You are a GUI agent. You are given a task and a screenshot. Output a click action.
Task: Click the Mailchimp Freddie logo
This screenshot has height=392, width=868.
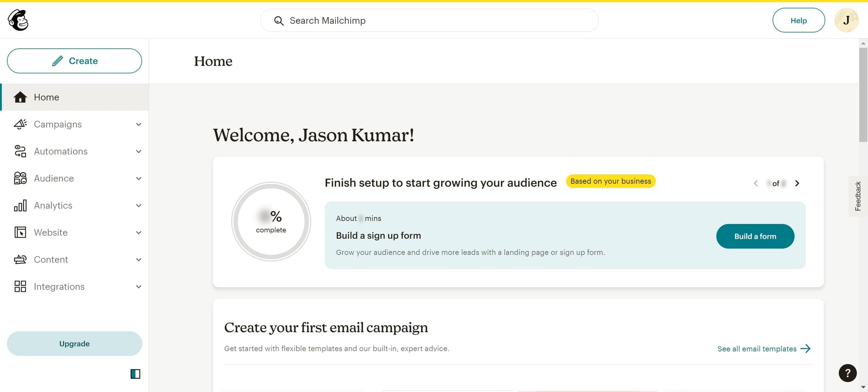18,20
